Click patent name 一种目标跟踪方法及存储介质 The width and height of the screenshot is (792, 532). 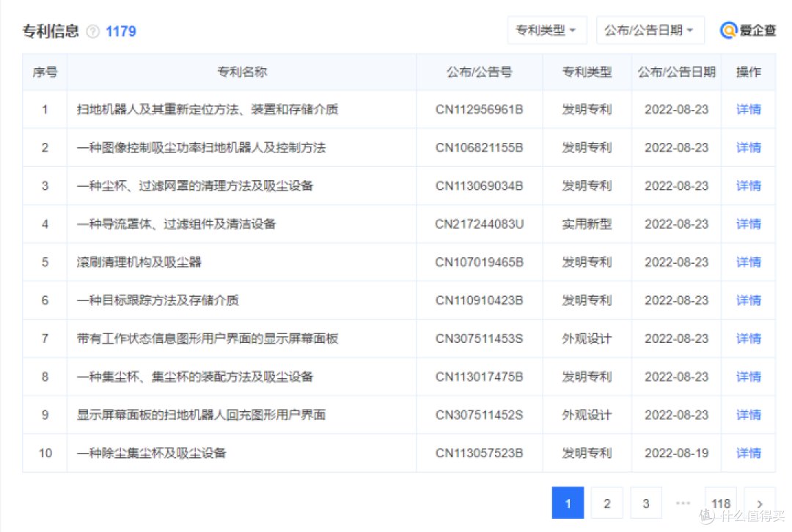coord(158,301)
